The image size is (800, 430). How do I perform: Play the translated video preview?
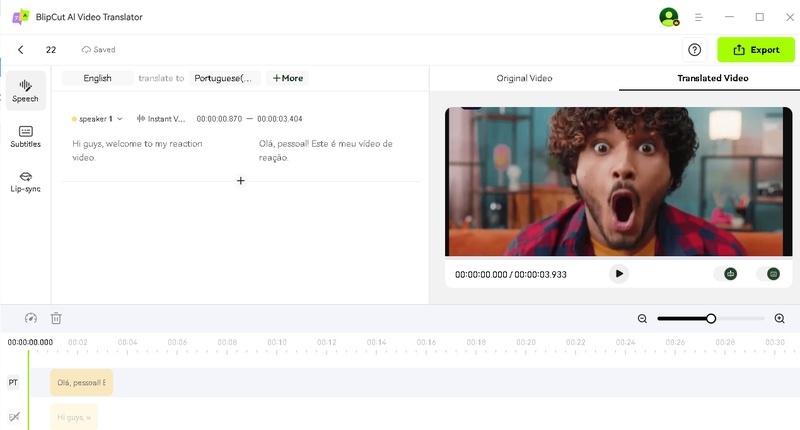(619, 273)
